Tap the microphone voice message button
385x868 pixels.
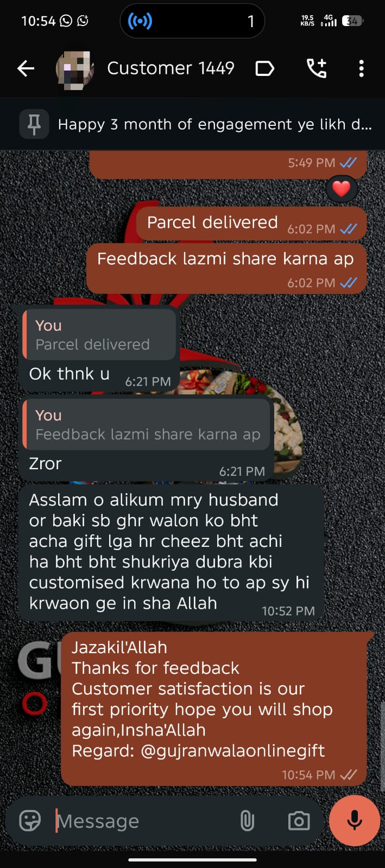pos(355,820)
